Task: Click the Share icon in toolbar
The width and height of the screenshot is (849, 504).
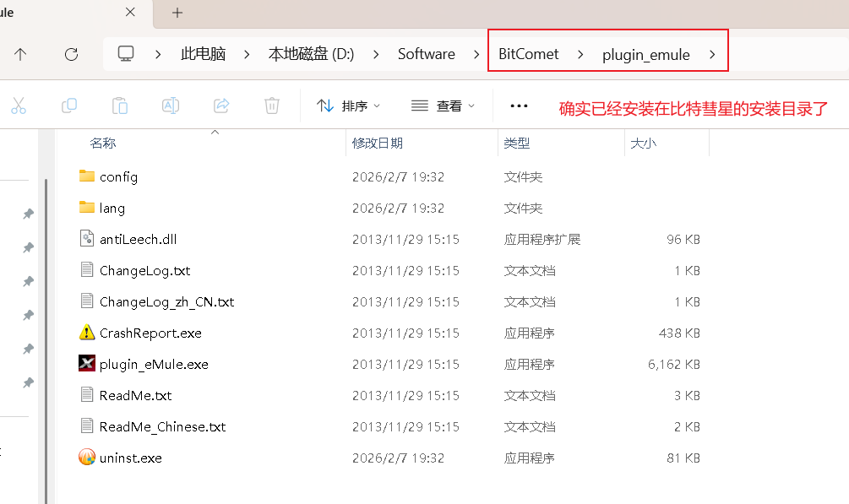Action: [221, 106]
